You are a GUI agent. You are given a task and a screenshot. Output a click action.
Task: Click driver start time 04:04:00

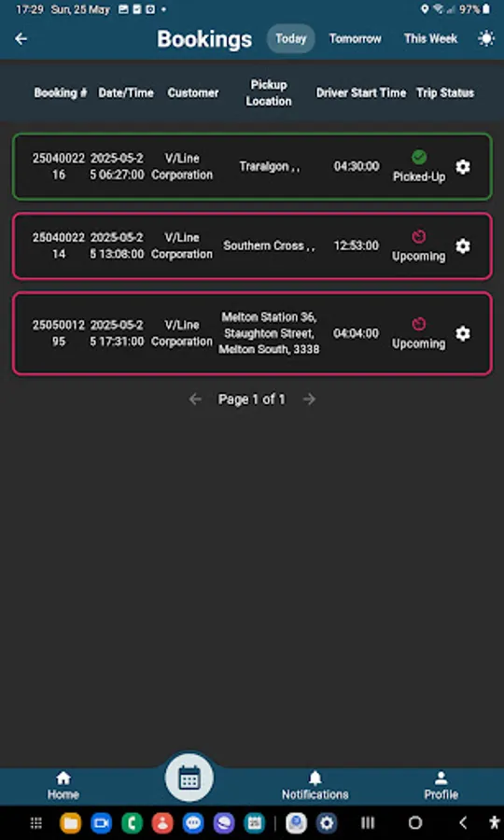[357, 333]
